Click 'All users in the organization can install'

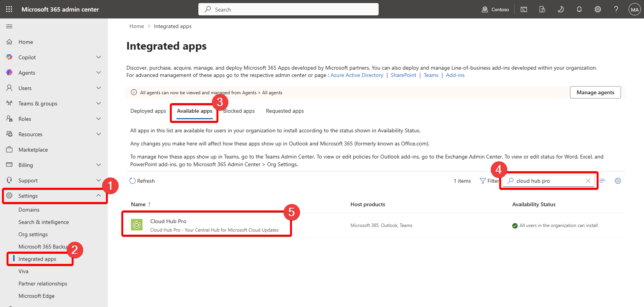pos(558,225)
